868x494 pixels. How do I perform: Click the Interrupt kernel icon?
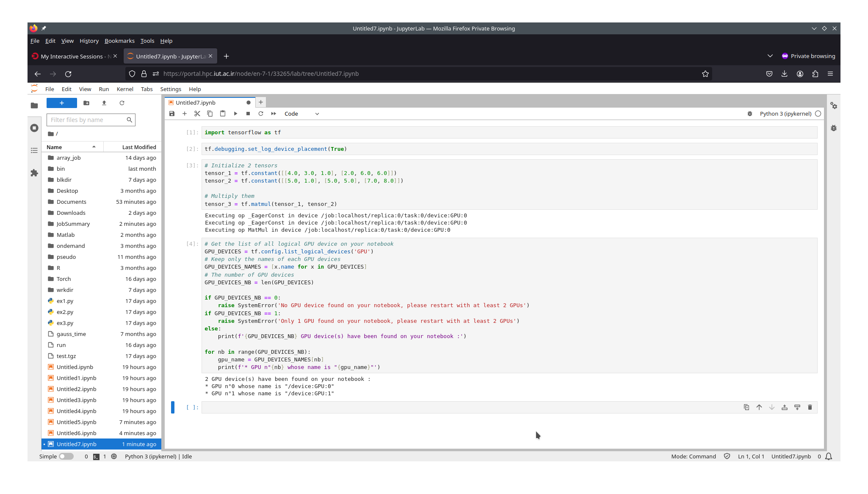coord(248,114)
